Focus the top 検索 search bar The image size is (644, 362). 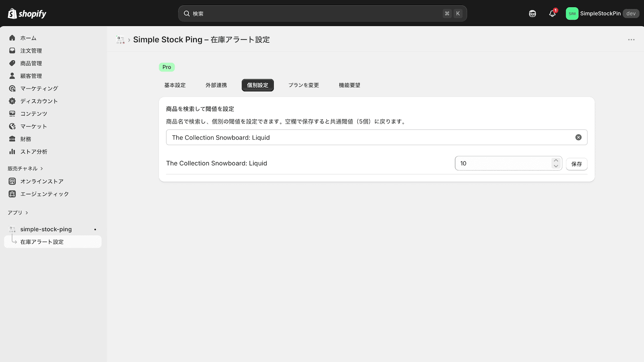(322, 14)
